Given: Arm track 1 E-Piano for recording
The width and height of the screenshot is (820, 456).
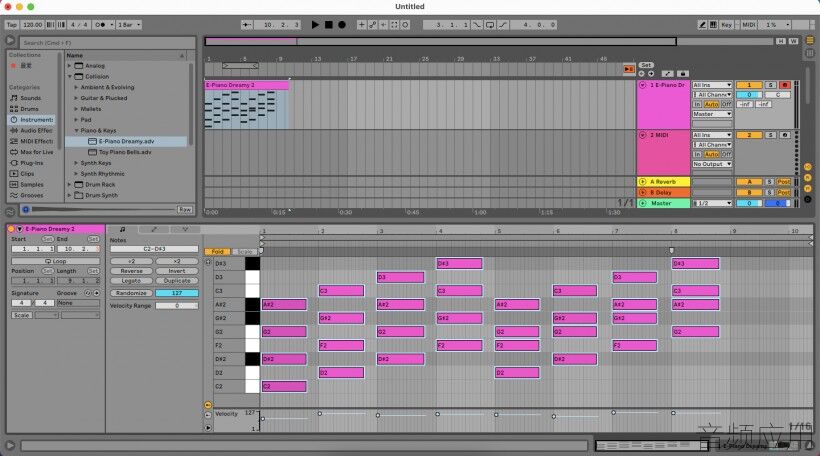Looking at the screenshot, I should [784, 85].
